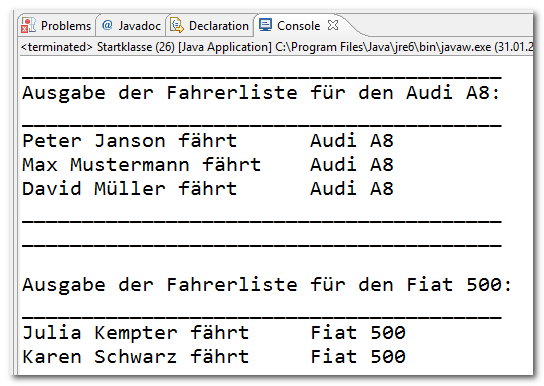Click the 'Max Mustermann fährt' output line

click(142, 165)
